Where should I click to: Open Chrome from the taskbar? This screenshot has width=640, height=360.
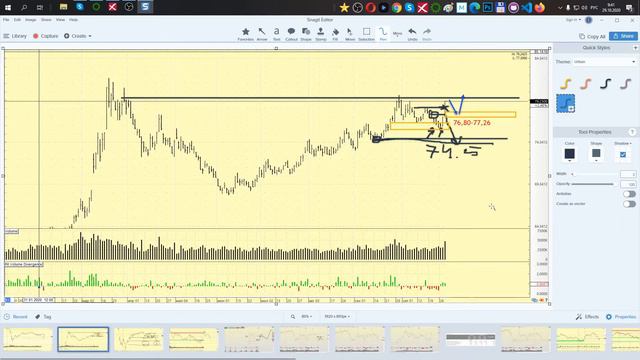396,7
